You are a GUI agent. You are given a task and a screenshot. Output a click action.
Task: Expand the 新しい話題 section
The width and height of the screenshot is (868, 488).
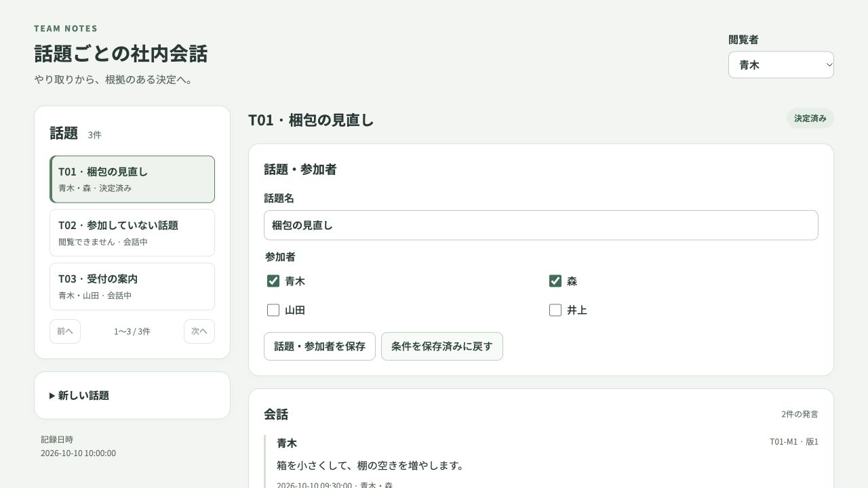point(132,395)
